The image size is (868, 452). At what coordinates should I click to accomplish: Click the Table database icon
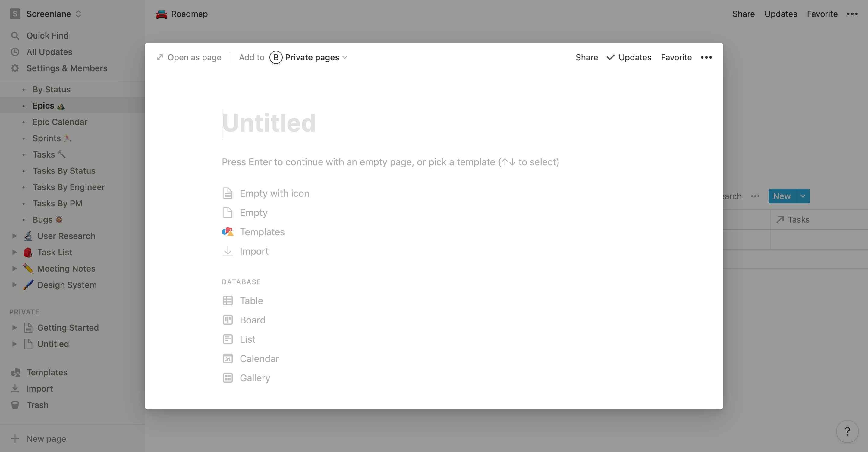[x=227, y=300]
